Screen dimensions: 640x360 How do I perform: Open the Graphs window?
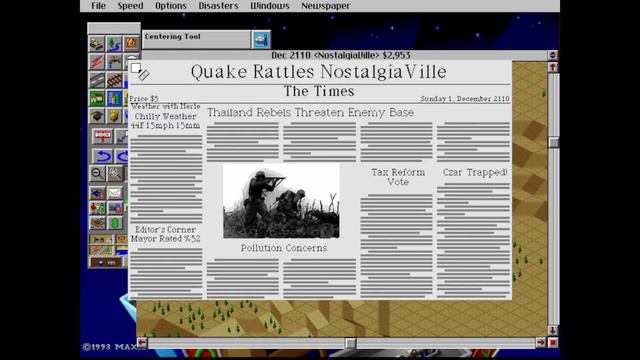pyautogui.click(x=115, y=193)
